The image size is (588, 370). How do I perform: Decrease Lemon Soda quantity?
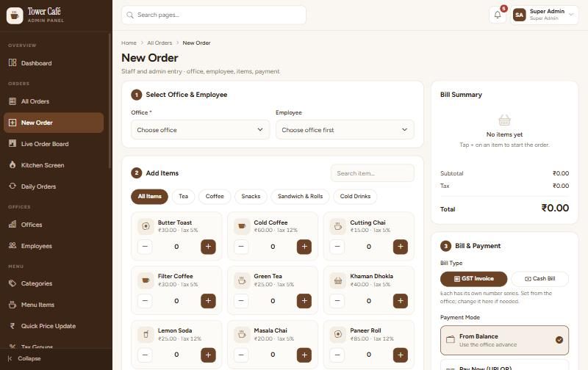pyautogui.click(x=145, y=355)
